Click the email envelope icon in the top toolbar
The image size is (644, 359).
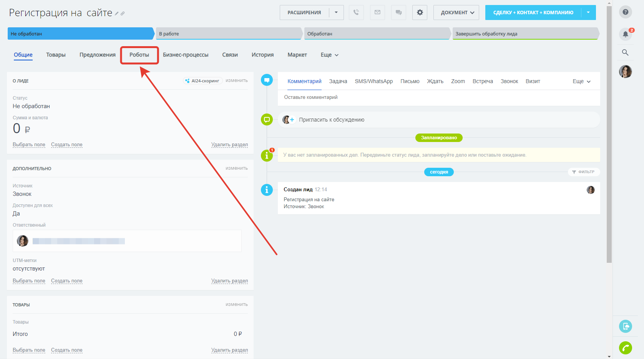tap(377, 12)
